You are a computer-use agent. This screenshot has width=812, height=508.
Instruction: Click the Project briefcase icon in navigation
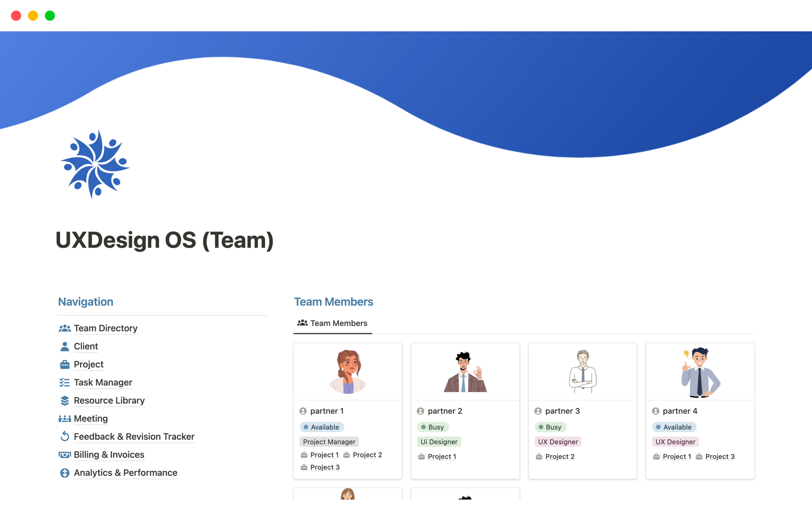(64, 364)
